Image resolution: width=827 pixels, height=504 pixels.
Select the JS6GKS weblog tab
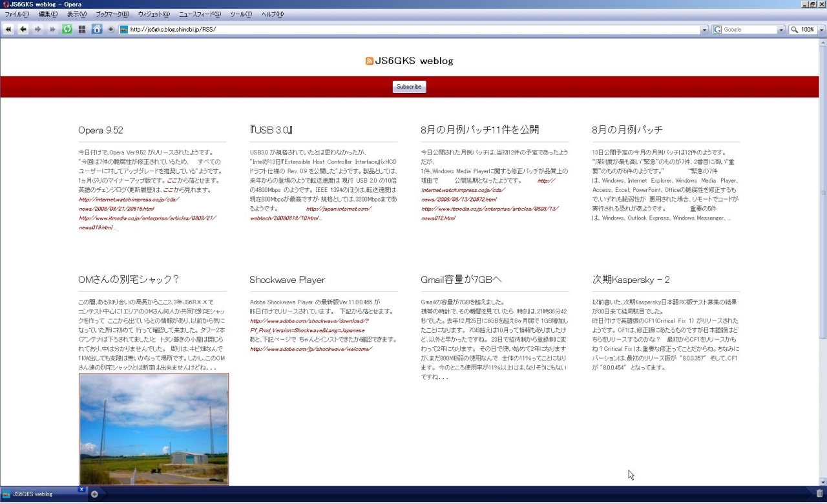click(43, 494)
